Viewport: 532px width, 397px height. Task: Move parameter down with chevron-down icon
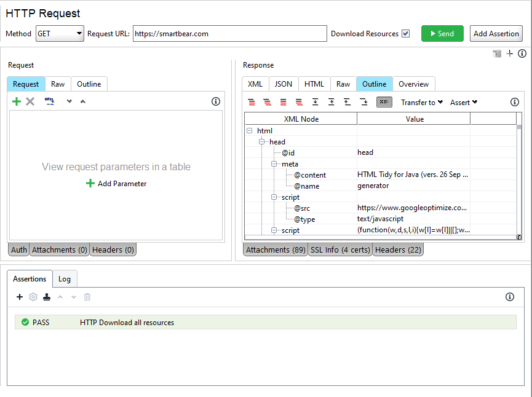69,101
